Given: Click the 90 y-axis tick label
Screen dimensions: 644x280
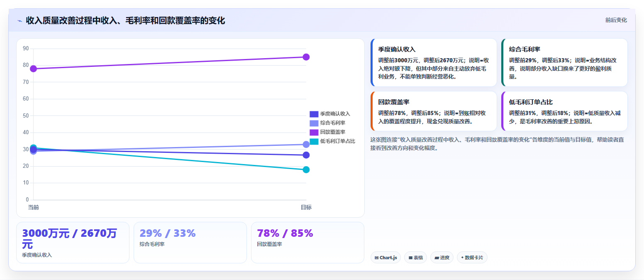Looking at the screenshot, I should click(26, 49).
